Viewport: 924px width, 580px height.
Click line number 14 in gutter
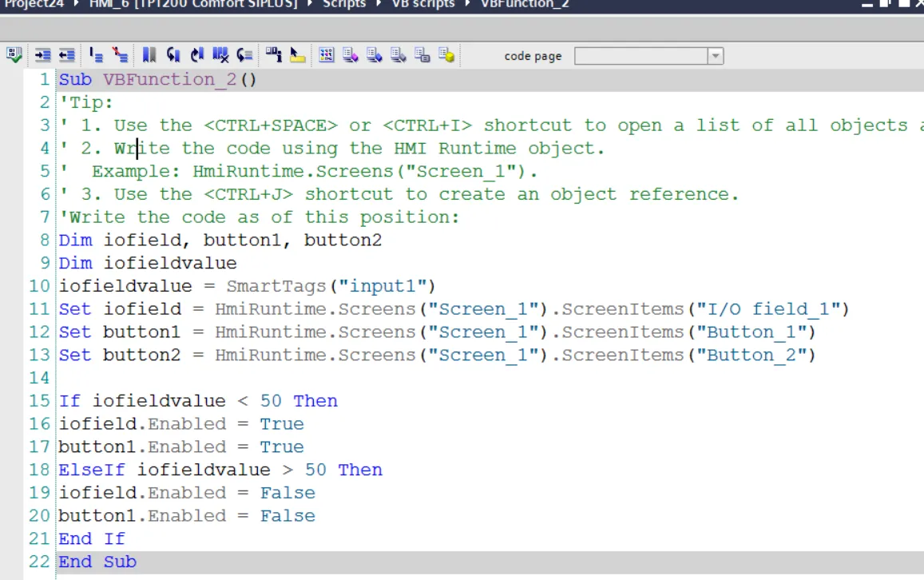[39, 379]
